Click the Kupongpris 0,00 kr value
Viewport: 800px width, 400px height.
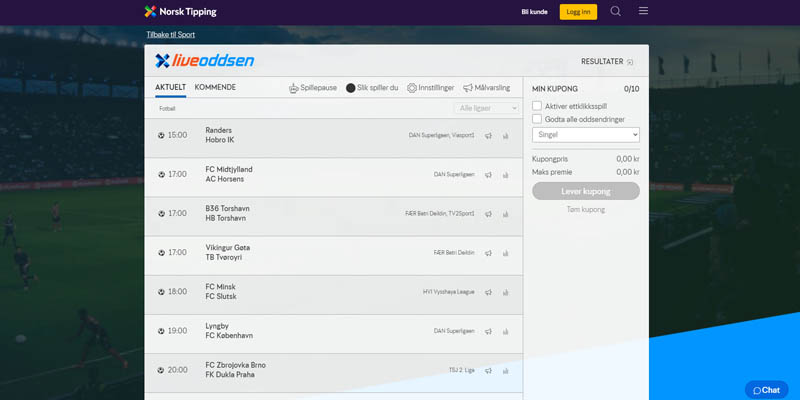pos(628,159)
